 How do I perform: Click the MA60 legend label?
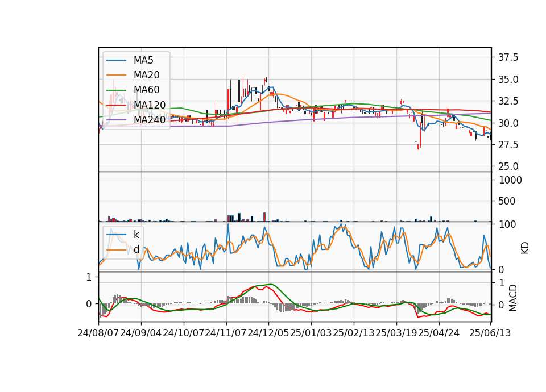point(147,90)
